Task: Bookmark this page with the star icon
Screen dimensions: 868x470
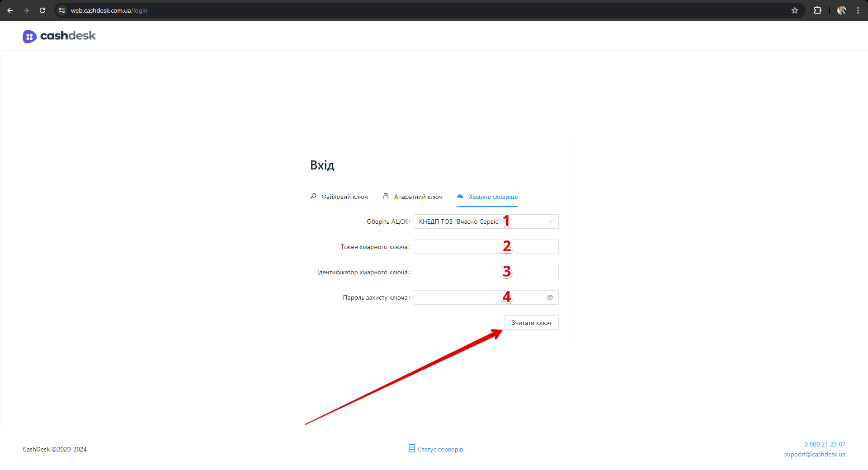Action: (795, 10)
